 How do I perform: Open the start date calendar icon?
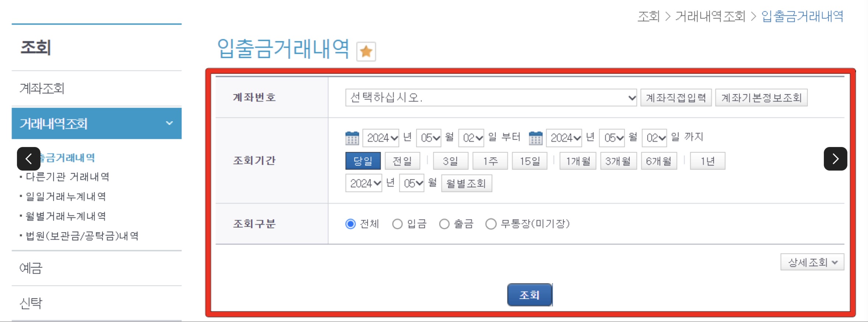[352, 138]
